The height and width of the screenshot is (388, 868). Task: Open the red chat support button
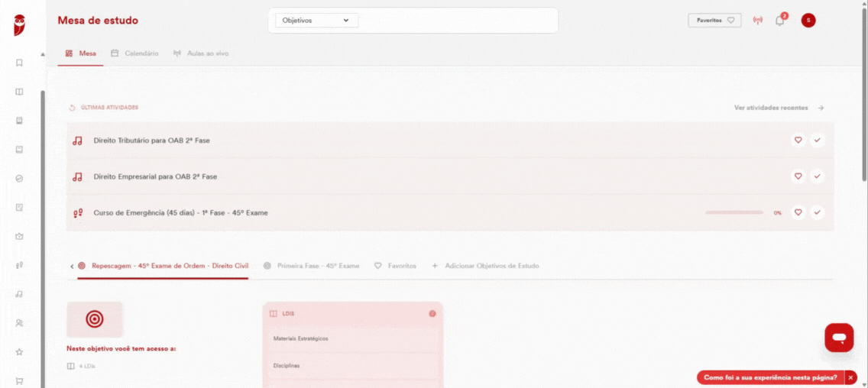[839, 338]
